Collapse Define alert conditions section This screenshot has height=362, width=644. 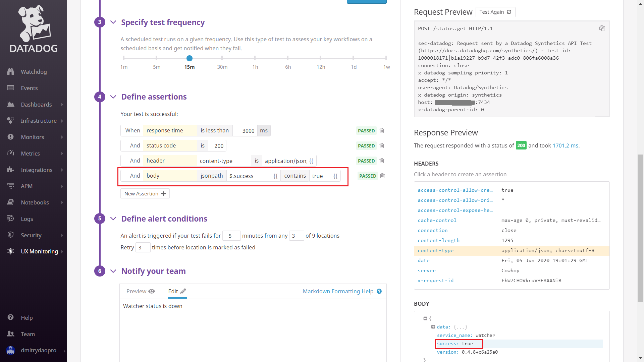(x=113, y=219)
